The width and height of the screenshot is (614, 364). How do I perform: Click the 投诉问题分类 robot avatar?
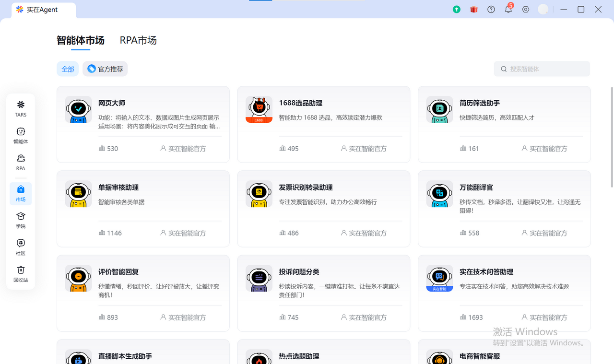[x=259, y=278]
